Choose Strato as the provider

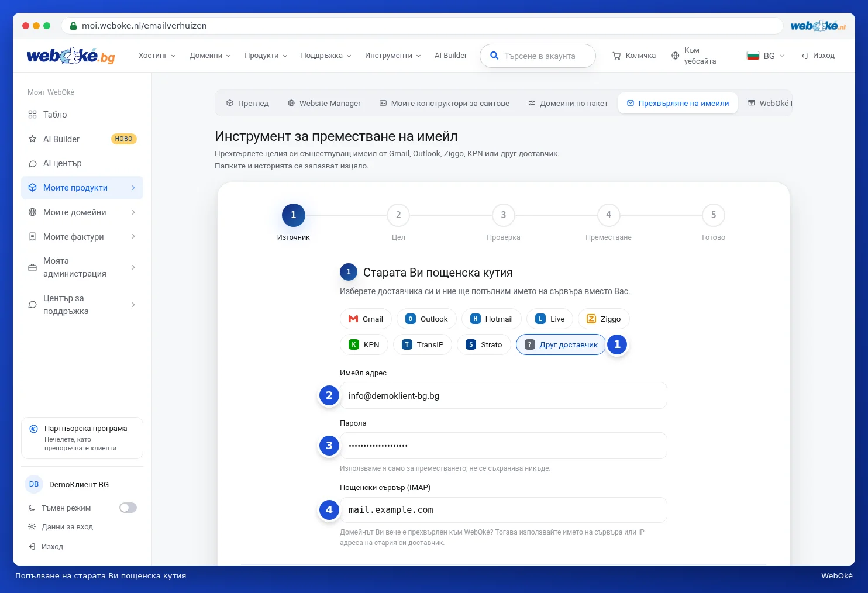pos(484,344)
